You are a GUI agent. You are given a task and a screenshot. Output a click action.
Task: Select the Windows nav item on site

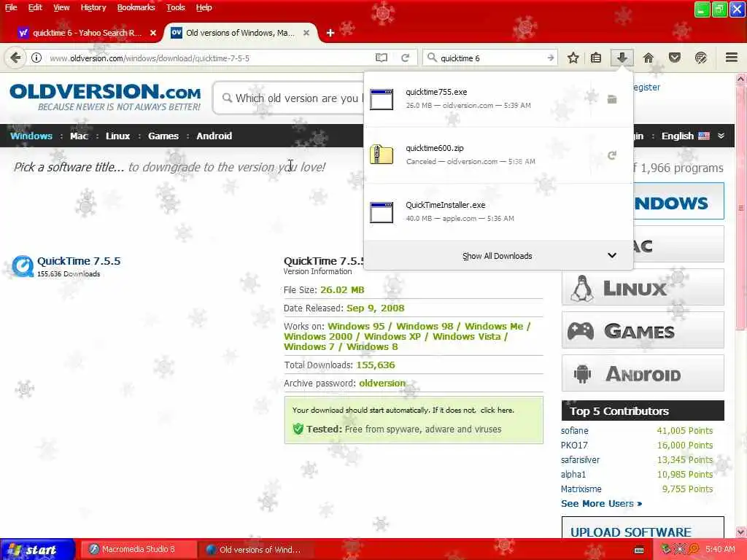coord(31,136)
